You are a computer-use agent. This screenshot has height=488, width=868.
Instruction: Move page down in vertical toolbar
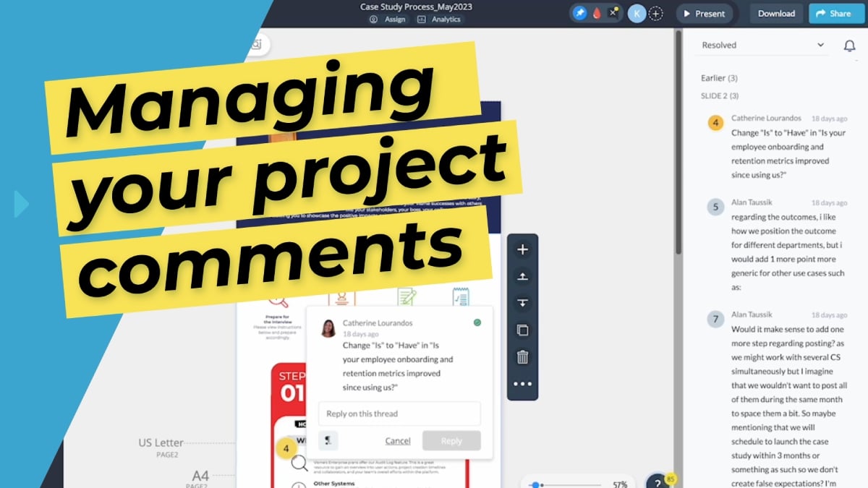point(523,303)
